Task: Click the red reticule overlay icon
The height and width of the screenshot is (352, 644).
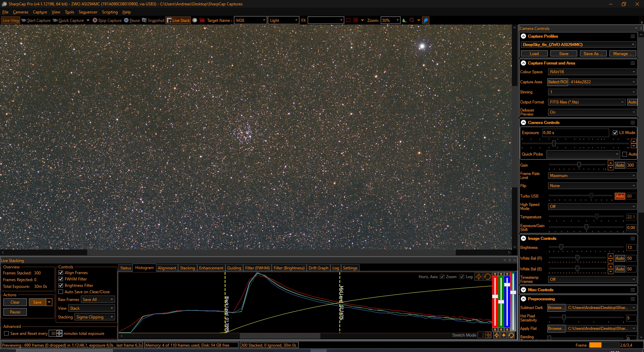Action: coord(356,20)
